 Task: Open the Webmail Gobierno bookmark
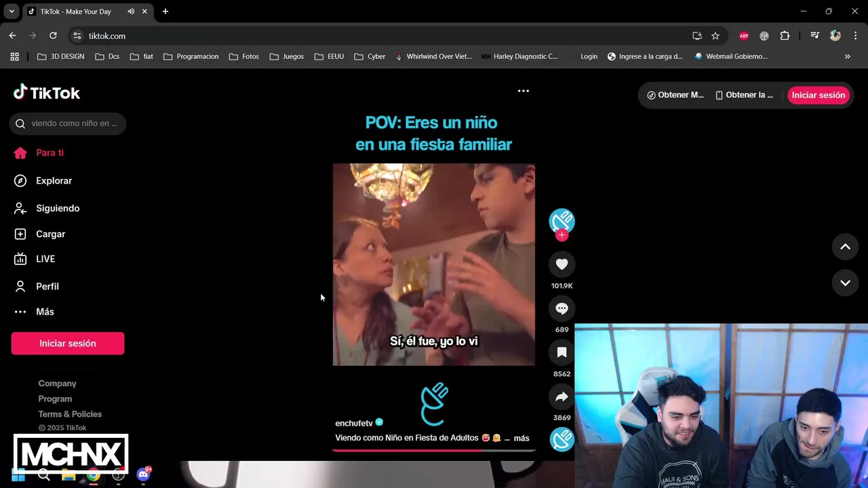[730, 56]
